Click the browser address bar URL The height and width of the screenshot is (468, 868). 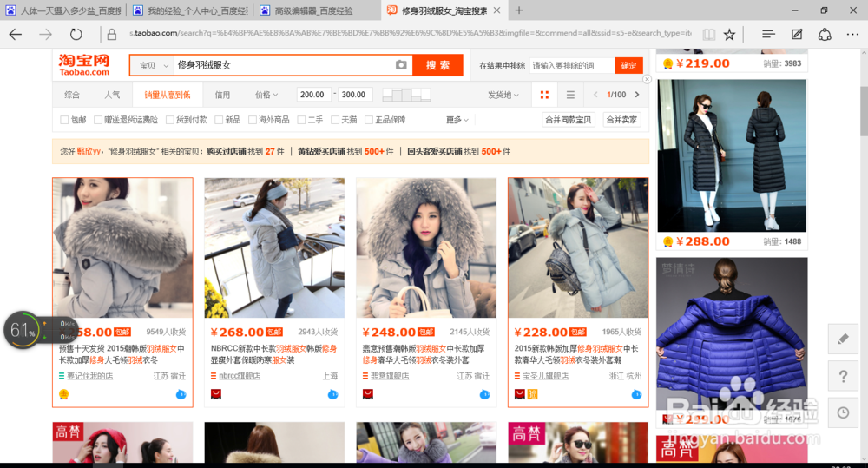410,33
